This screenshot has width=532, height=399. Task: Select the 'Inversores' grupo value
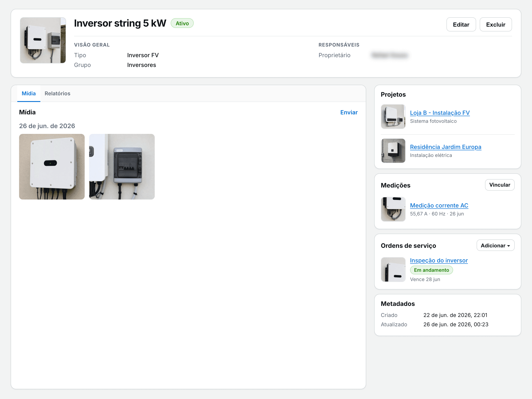pos(141,65)
